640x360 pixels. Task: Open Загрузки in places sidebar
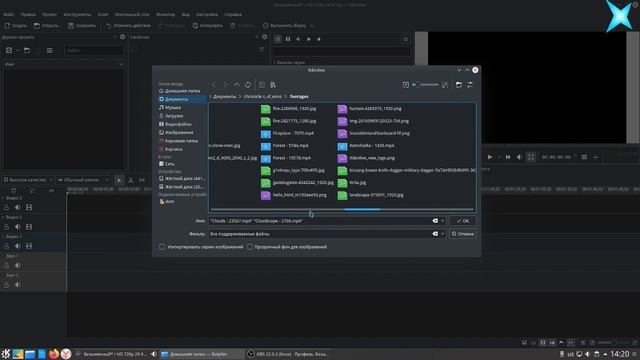coord(171,116)
